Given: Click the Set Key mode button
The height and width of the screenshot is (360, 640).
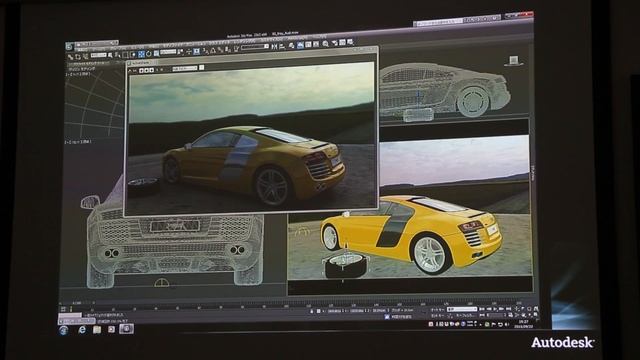Looking at the screenshot, I should pyautogui.click(x=437, y=316).
